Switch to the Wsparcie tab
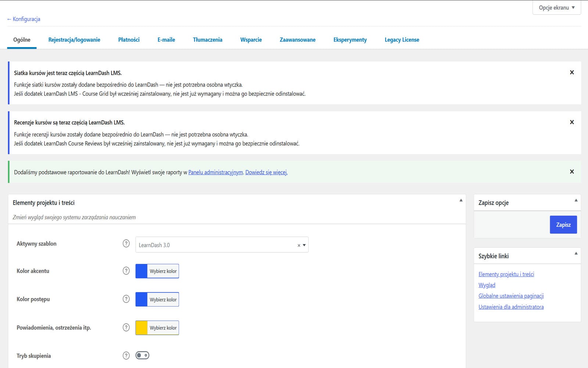 (x=251, y=40)
